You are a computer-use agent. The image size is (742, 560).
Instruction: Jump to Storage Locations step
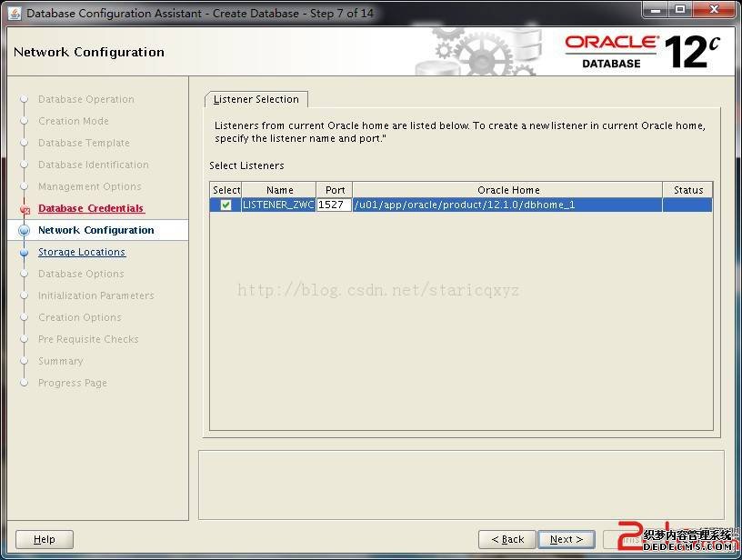click(82, 253)
